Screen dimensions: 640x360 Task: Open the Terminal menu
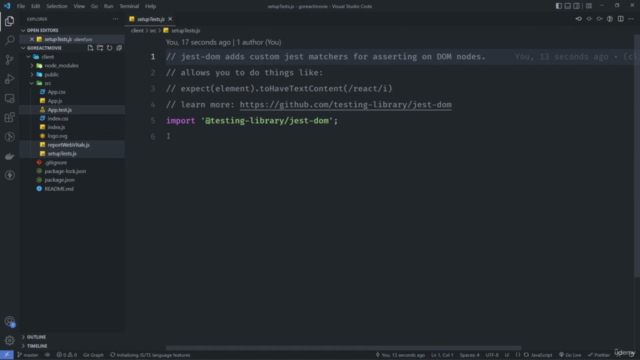(129, 6)
